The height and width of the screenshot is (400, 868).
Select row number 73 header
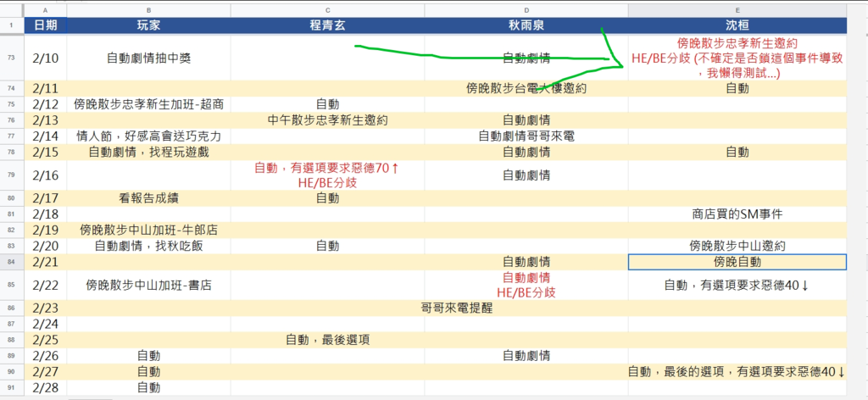(12, 58)
